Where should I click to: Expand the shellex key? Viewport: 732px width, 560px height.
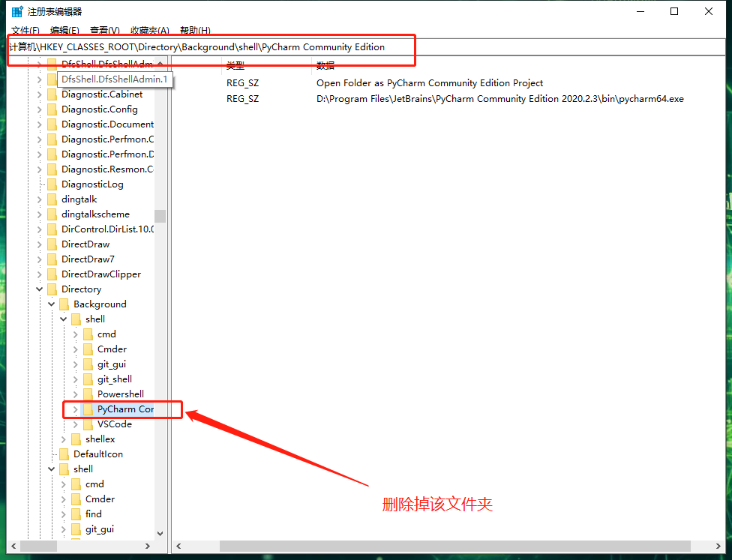point(64,439)
